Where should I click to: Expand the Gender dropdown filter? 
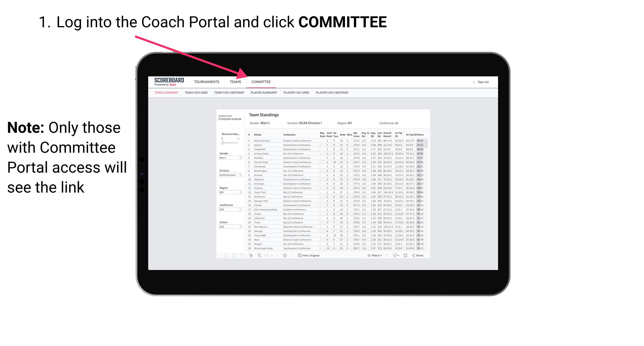230,158
